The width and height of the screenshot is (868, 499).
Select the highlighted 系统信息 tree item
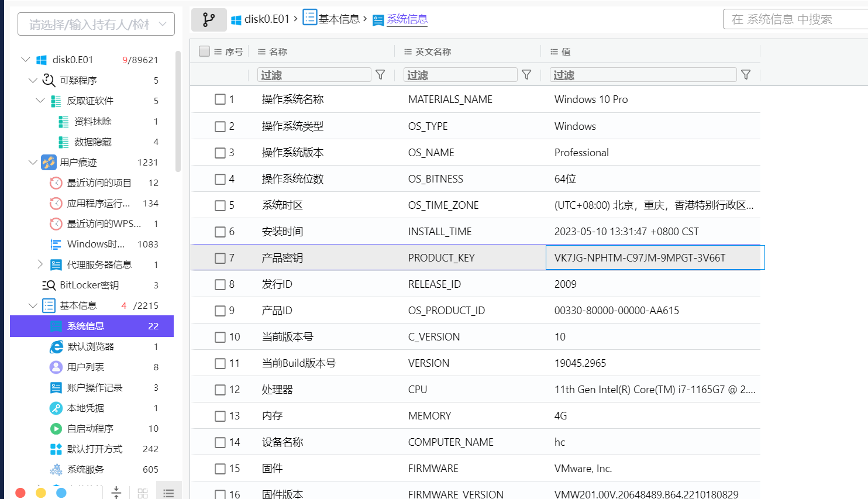92,326
